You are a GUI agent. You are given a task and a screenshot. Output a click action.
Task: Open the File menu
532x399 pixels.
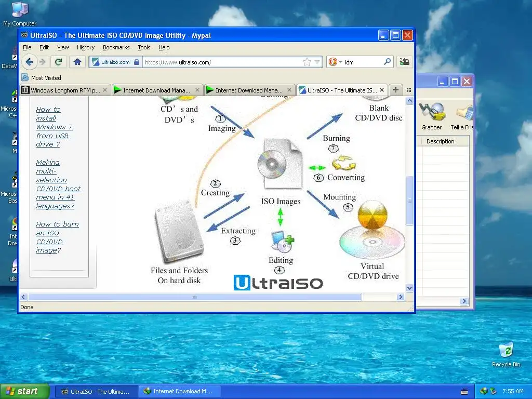point(27,47)
